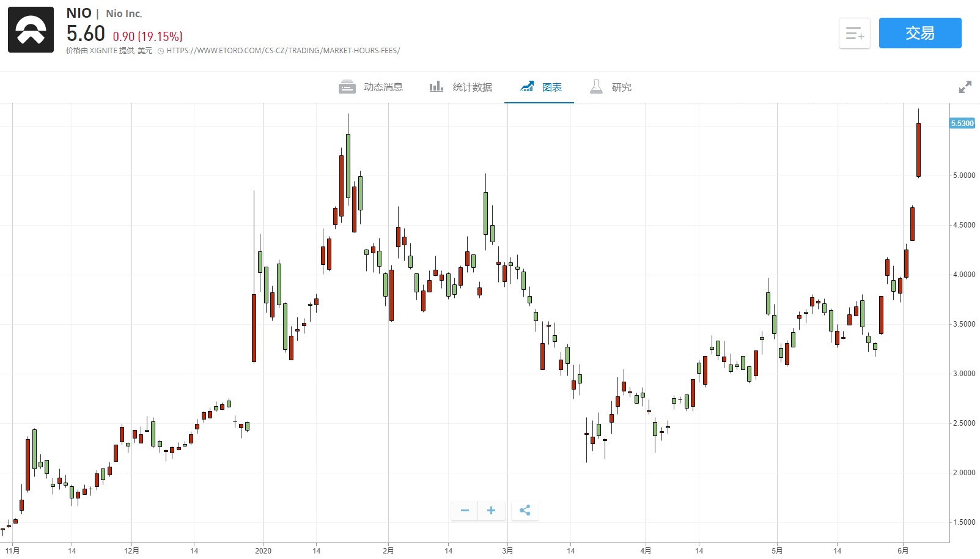Click the 5.60 stock price

[86, 34]
